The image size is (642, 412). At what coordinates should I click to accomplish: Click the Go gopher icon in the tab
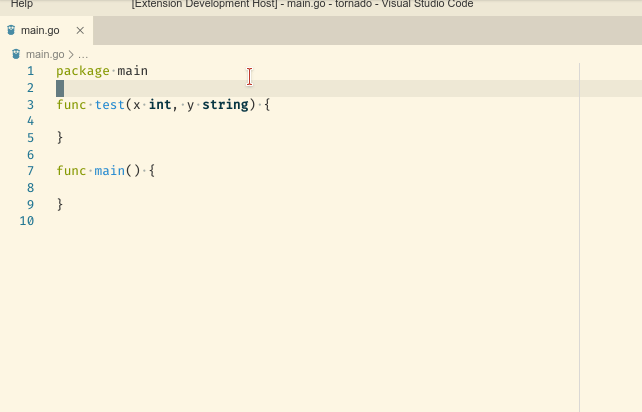point(11,30)
